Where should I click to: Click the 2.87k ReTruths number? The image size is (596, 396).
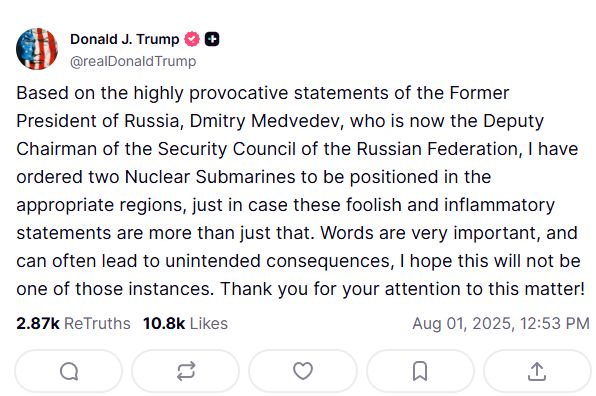[38, 323]
